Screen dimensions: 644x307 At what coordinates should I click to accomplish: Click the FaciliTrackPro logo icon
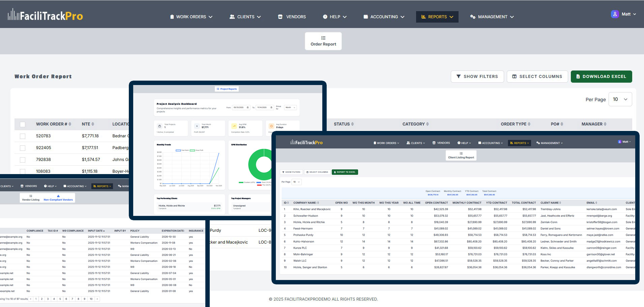[x=13, y=14]
